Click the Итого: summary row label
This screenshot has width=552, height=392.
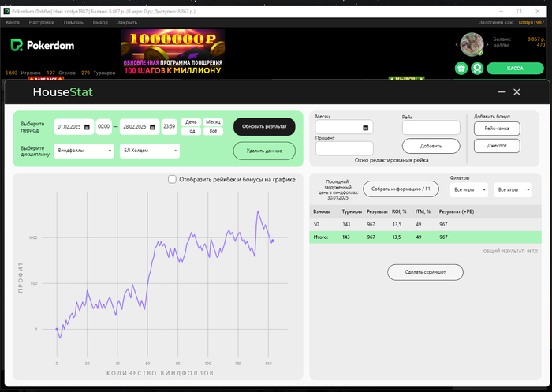point(321,237)
